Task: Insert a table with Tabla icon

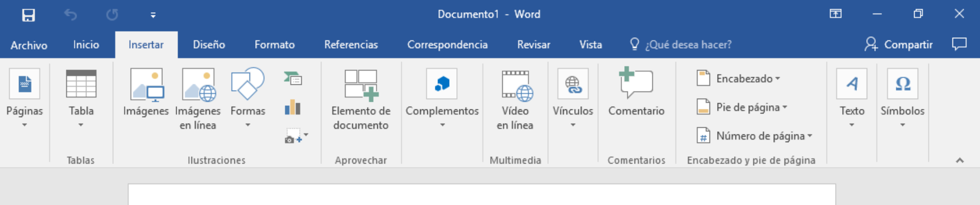Action: tap(81, 84)
